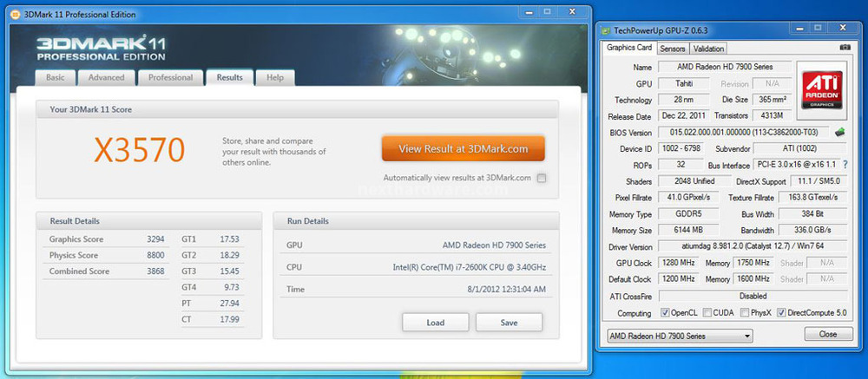Click the Physics Score 8800 row
868x379 pixels.
[x=106, y=255]
